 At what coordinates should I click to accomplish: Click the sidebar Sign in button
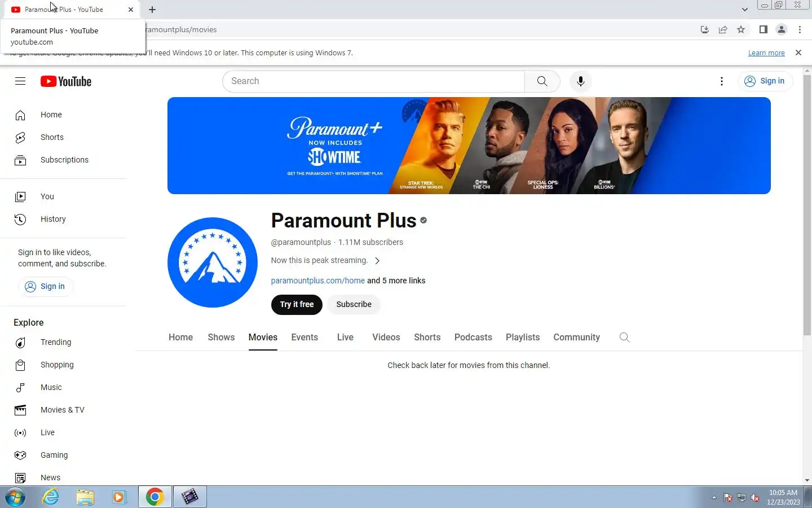tap(46, 286)
